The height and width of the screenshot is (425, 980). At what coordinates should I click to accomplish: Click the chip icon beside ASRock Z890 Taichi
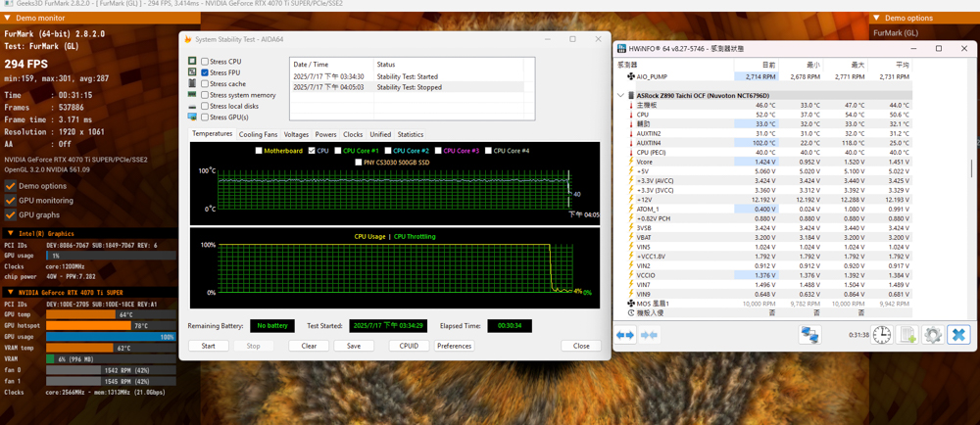point(630,96)
